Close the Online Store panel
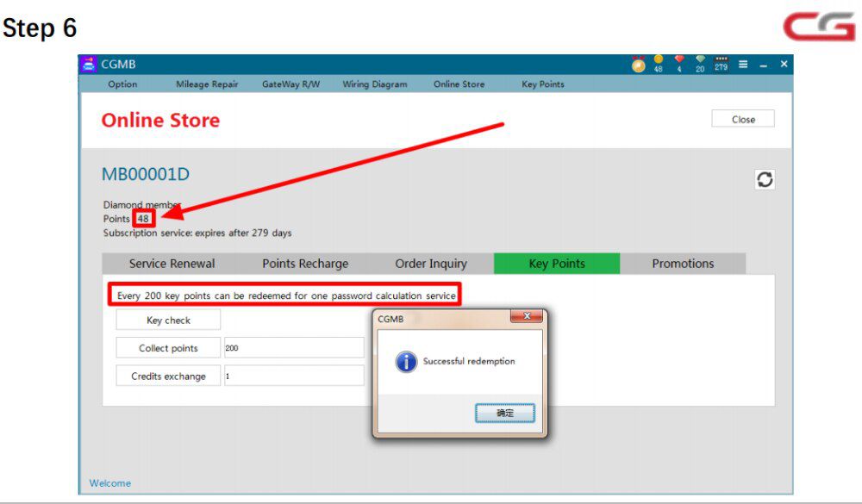This screenshot has width=862, height=504. [x=743, y=120]
